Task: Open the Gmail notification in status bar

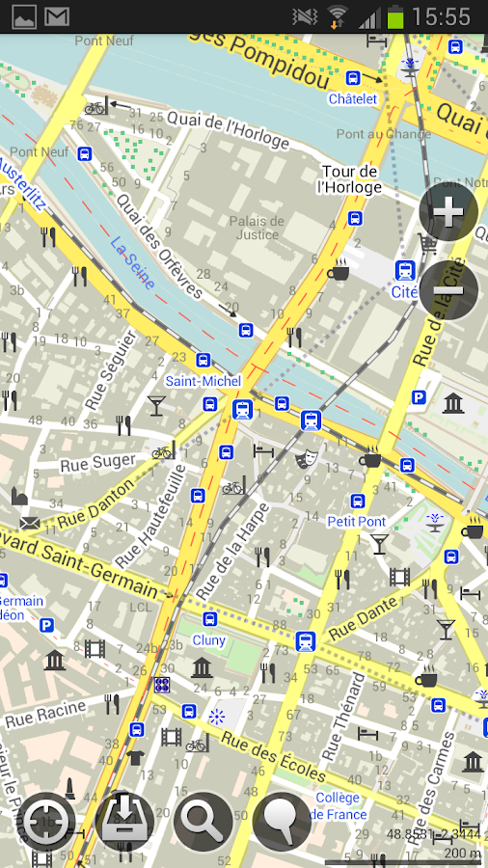Action: coord(57,16)
